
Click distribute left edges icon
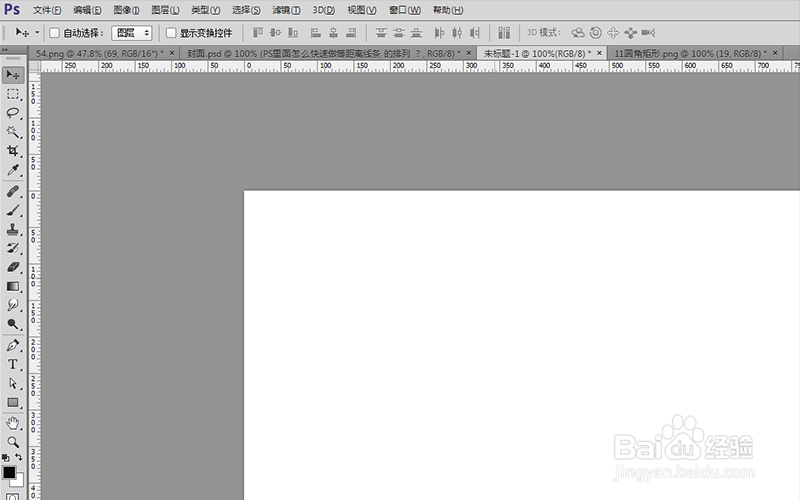439,33
